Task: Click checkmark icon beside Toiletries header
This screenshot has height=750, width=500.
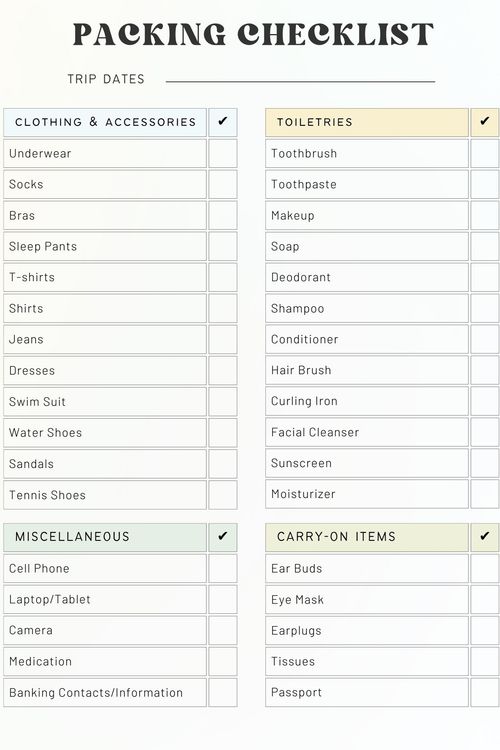Action: pos(485,121)
